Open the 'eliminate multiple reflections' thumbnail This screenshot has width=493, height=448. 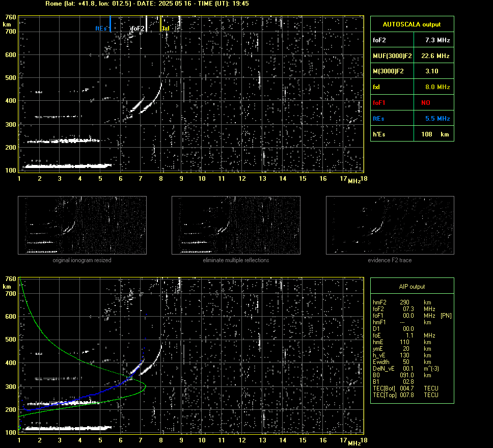click(236, 225)
